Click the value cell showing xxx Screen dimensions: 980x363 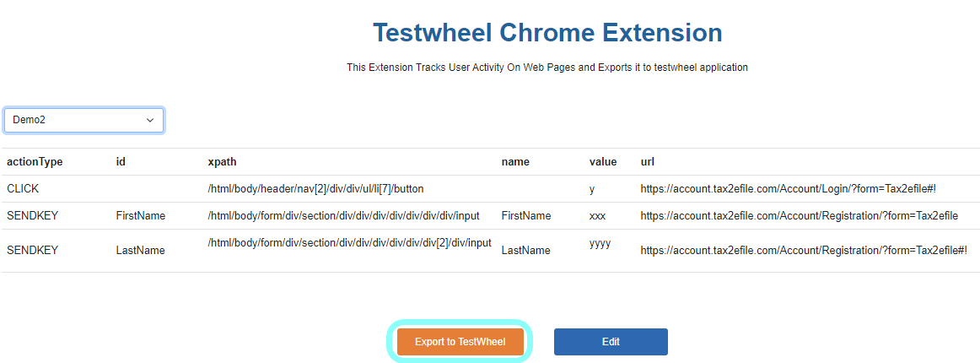coord(598,216)
